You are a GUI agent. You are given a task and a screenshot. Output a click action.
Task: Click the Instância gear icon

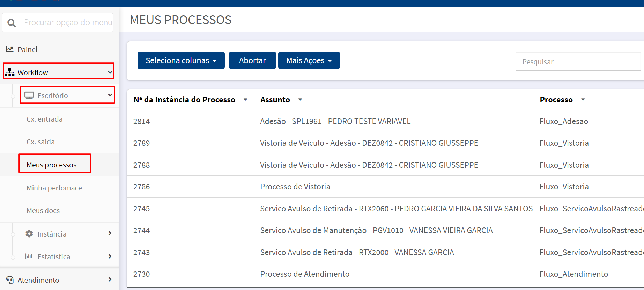point(29,233)
